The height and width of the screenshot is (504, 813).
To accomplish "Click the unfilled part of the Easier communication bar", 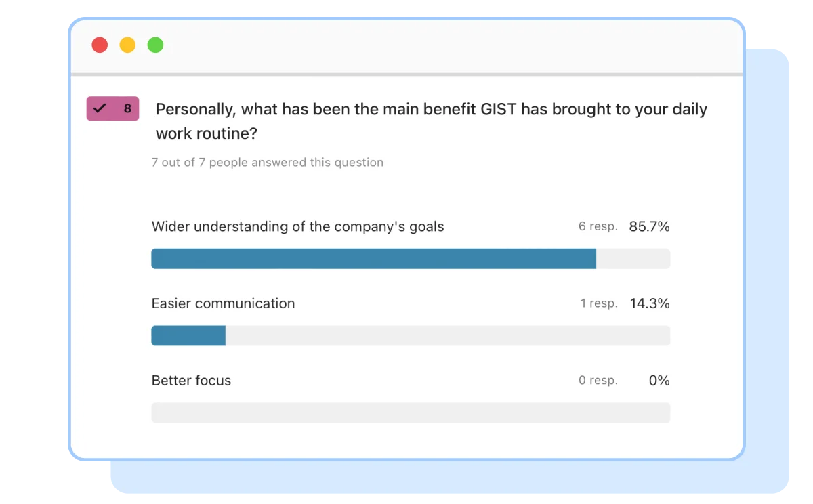I will [448, 335].
